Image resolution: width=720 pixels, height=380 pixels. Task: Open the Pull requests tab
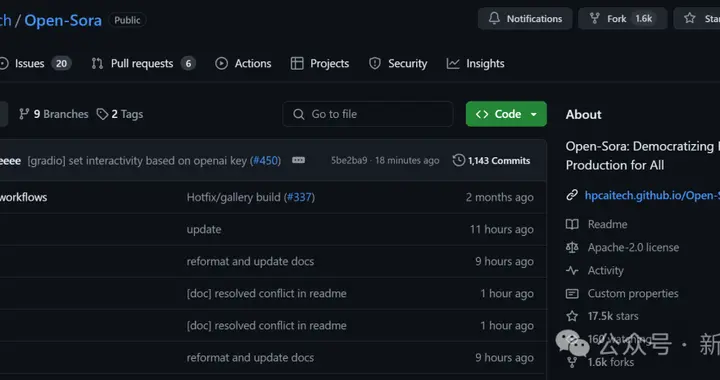(x=143, y=63)
